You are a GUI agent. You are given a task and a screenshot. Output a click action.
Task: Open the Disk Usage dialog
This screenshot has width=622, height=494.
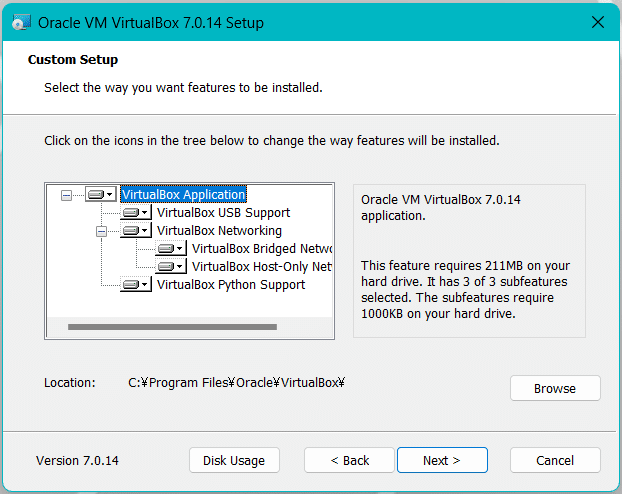tap(234, 460)
